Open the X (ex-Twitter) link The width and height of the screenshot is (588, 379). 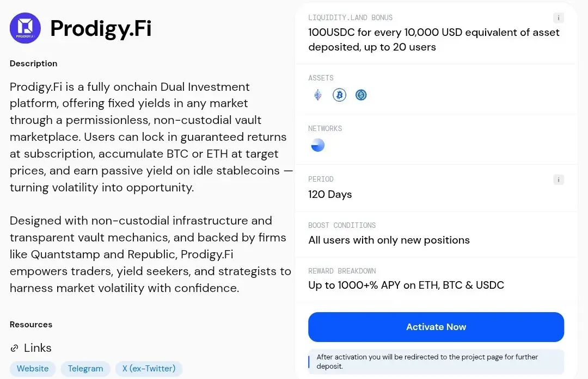tap(149, 369)
